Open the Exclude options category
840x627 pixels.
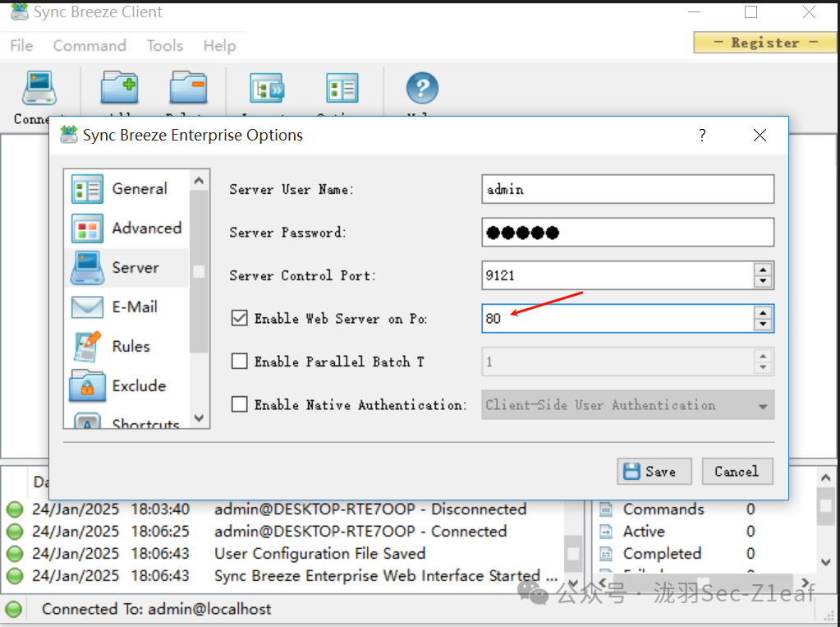(x=126, y=385)
